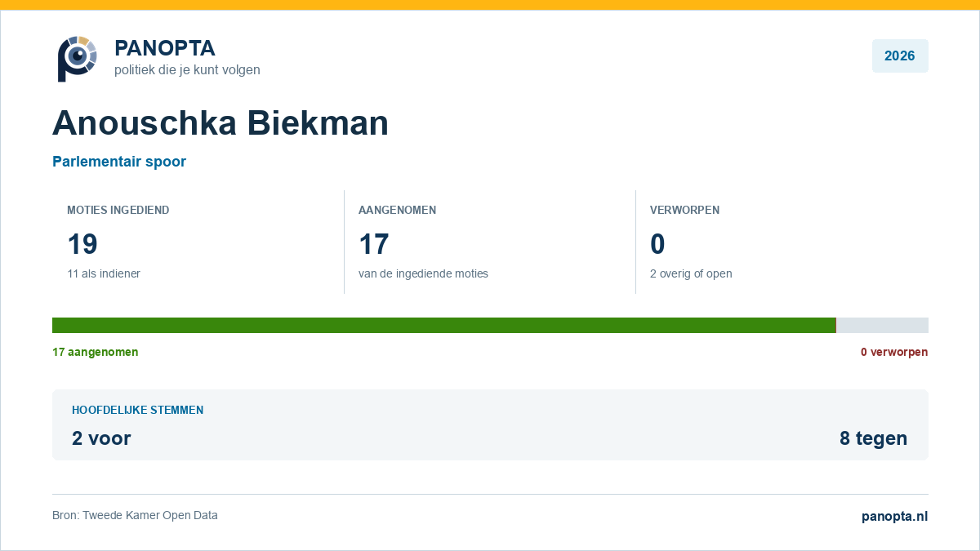Click '2 overig of open' subtext
The width and height of the screenshot is (980, 551).
(x=691, y=273)
